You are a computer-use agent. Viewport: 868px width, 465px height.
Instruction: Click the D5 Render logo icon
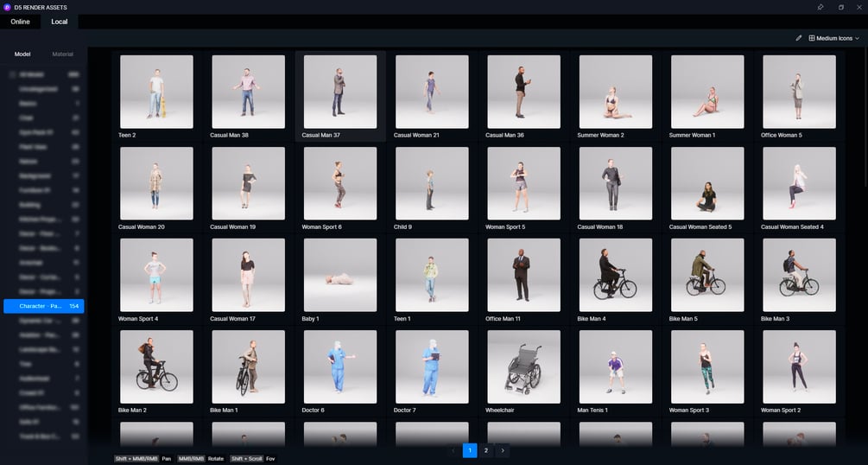(7, 7)
